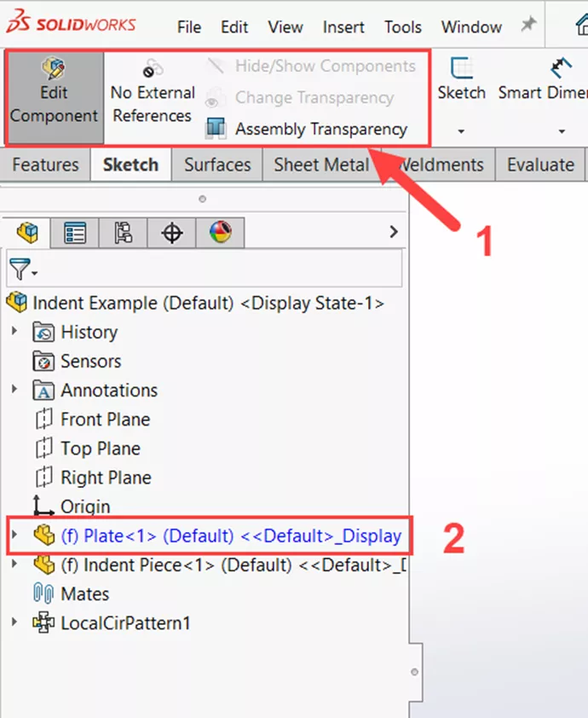Image resolution: width=588 pixels, height=718 pixels.
Task: Open the Sketch tool dropdown arrow
Action: 461,131
